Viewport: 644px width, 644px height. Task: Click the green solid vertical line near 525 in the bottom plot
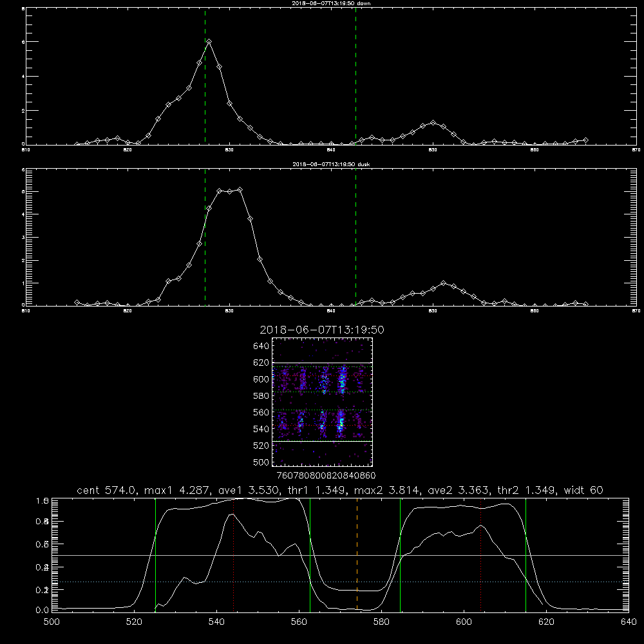tap(155, 555)
